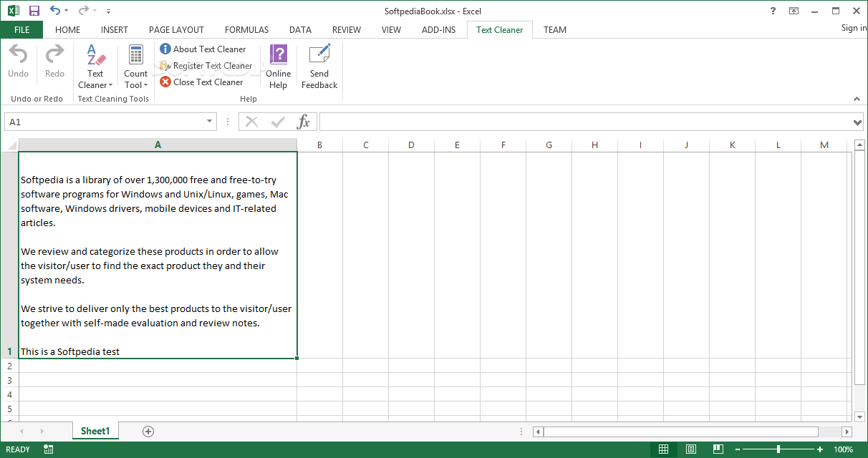Click the Save icon in quick access toolbar
The height and width of the screenshot is (458, 868).
click(x=34, y=11)
